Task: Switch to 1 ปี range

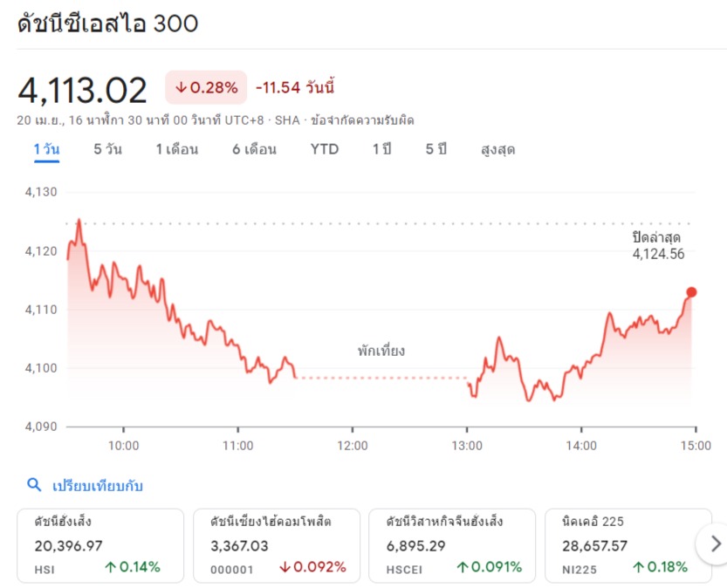Action: [x=381, y=149]
